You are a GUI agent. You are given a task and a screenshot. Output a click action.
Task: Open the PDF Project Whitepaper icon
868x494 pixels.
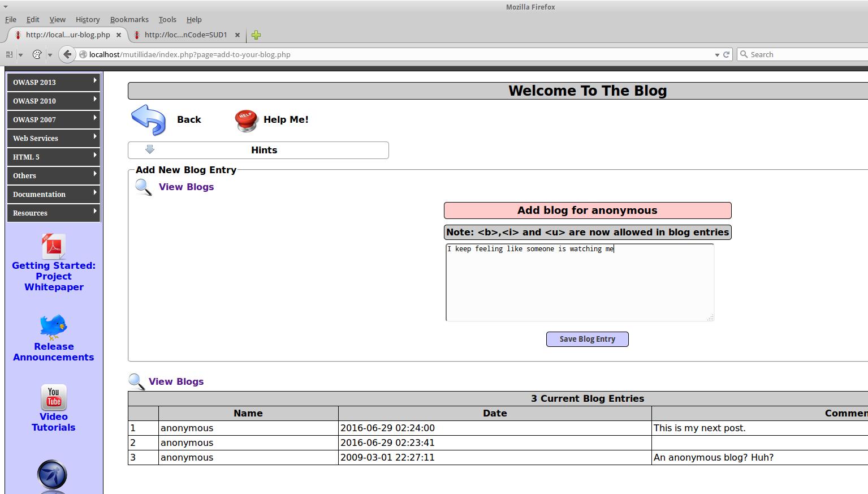coord(54,247)
